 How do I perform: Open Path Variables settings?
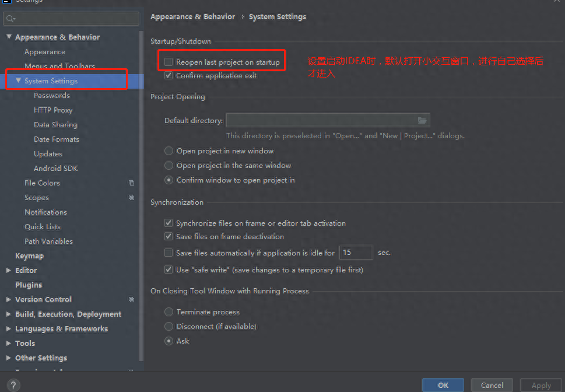(x=48, y=242)
